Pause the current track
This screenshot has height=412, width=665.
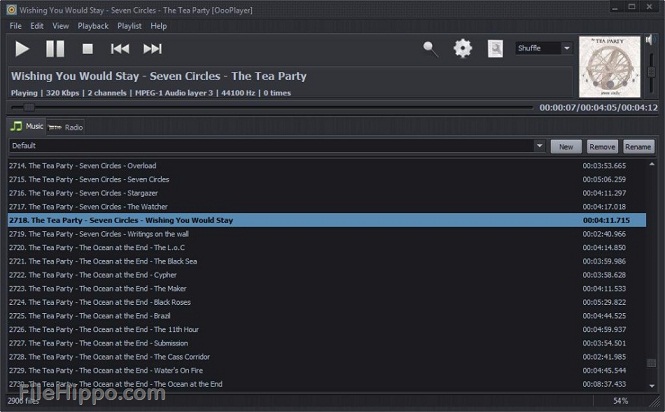coord(55,49)
